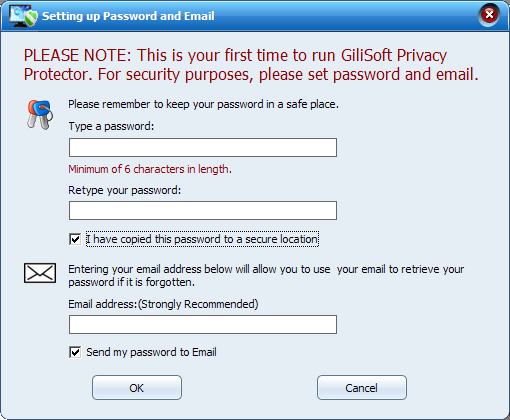Viewport: 510px width, 420px height.
Task: Close the dialog with the red X button
Action: (489, 15)
